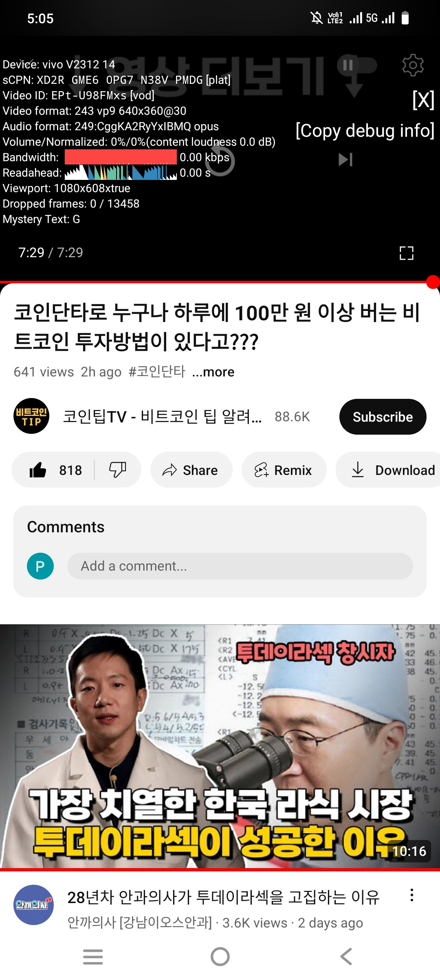
Task: Dislike the video with thumbs down
Action: [x=118, y=470]
